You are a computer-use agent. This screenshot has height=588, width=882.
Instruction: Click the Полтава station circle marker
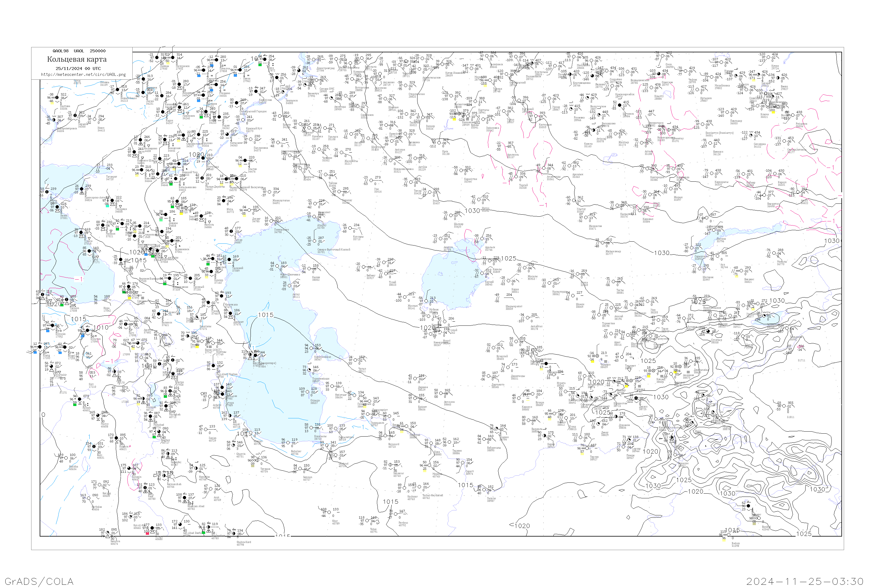click(57, 98)
